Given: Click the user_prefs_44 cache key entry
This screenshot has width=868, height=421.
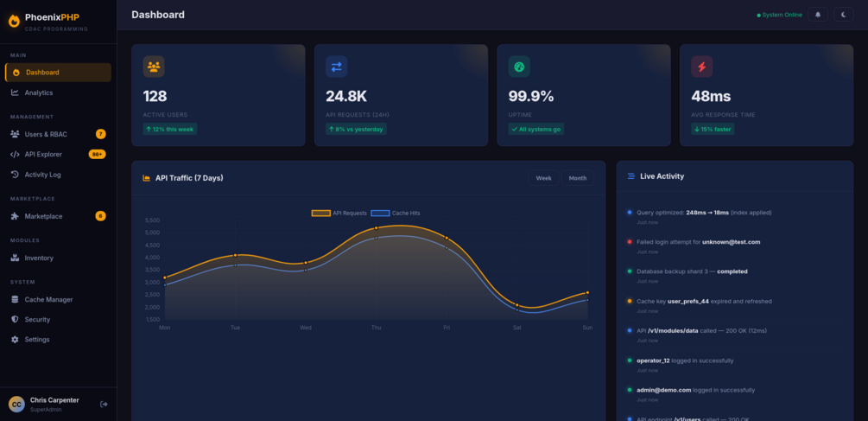Looking at the screenshot, I should point(735,305).
